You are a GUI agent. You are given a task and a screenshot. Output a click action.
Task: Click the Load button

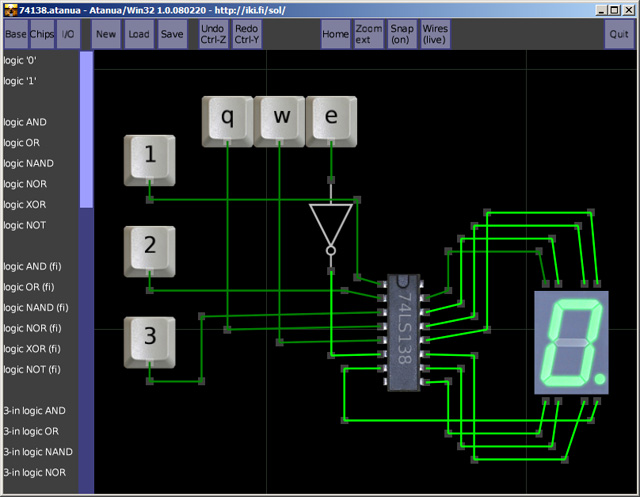(139, 34)
